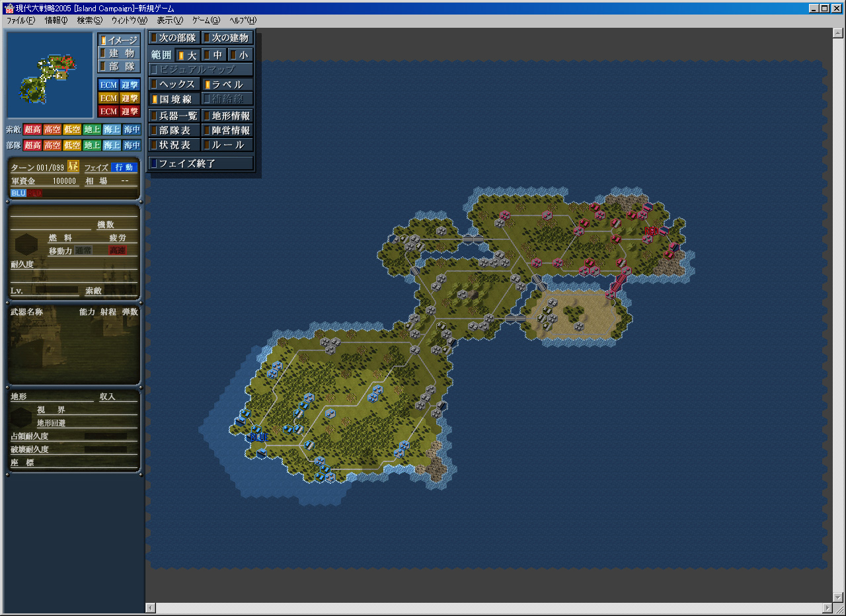Toggle 高空 layer in the 部隊 row
This screenshot has width=846, height=616.
click(x=53, y=145)
